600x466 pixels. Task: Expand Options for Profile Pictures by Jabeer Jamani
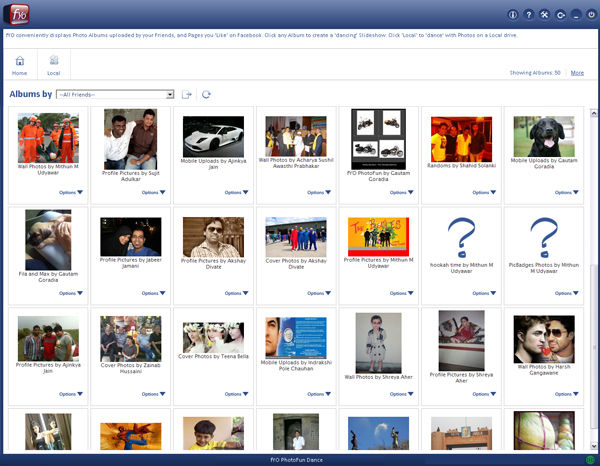click(x=153, y=293)
